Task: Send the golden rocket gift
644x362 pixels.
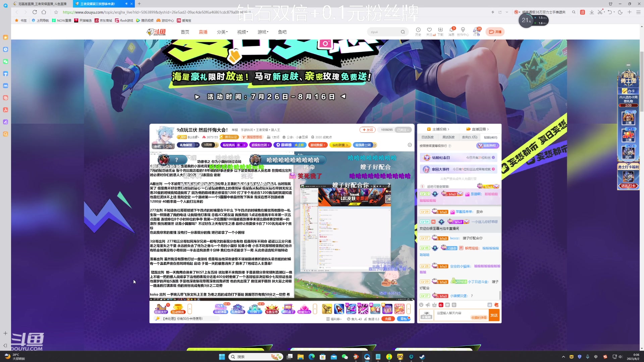Action: pos(327,309)
